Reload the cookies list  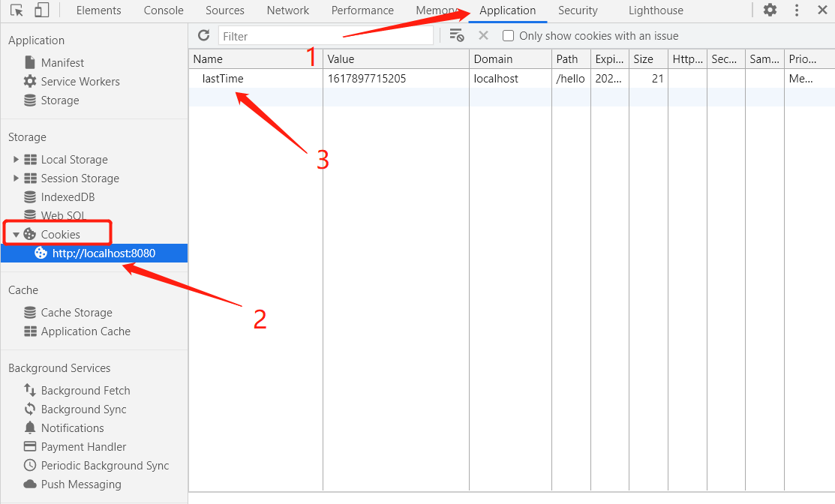203,34
